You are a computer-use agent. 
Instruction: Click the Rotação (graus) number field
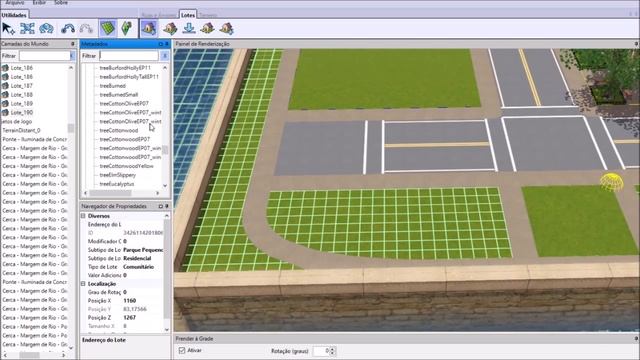pos(321,351)
